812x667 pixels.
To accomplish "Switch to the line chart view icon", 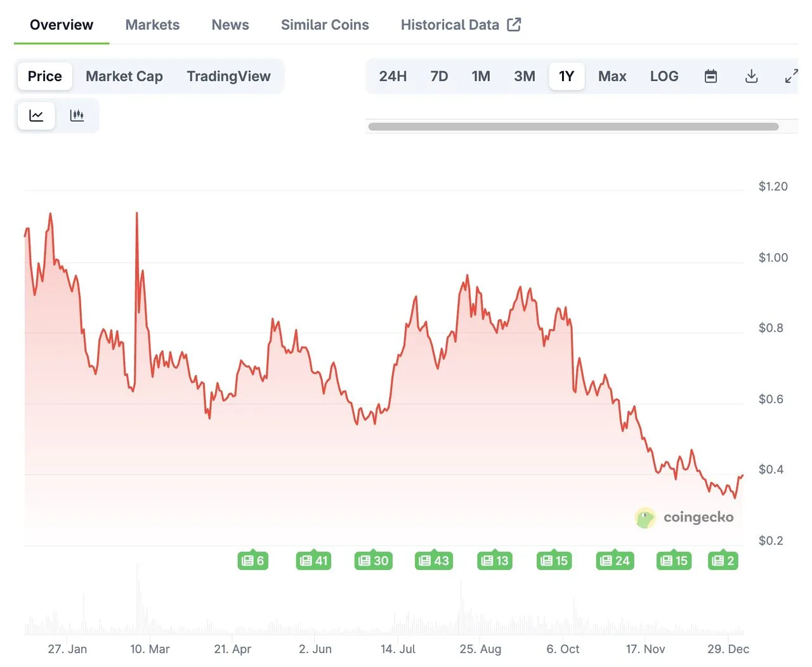I will (x=36, y=115).
